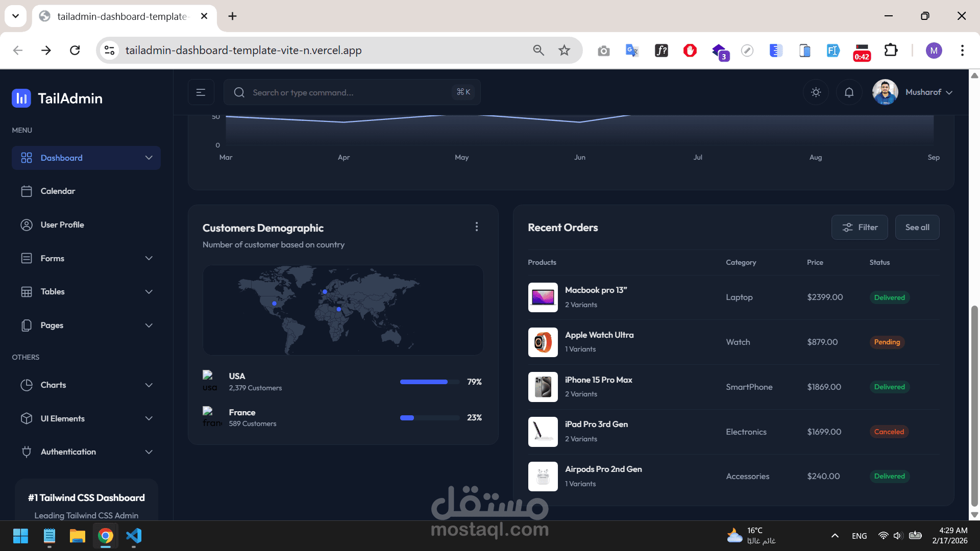Toggle dark mode sun icon

pyautogui.click(x=816, y=92)
